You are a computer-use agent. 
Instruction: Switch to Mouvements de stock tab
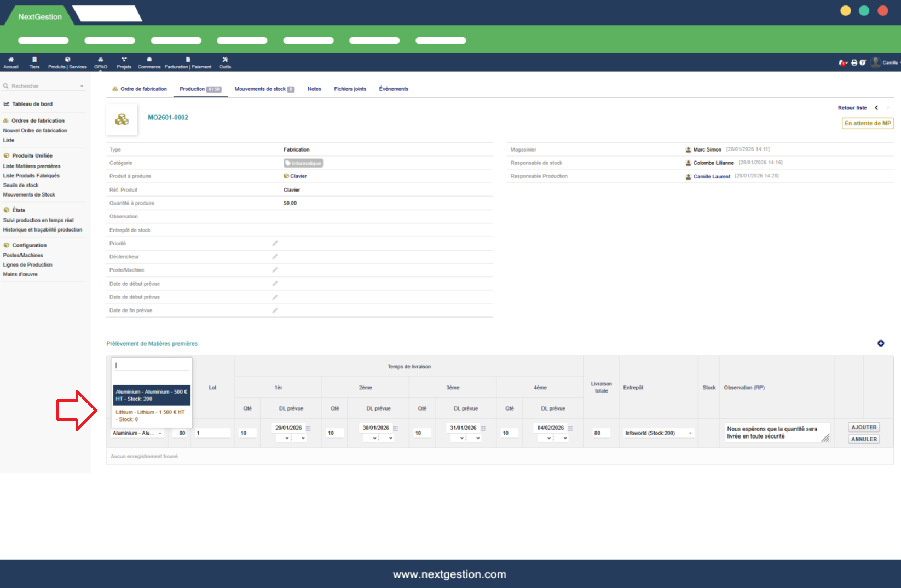[x=264, y=89]
